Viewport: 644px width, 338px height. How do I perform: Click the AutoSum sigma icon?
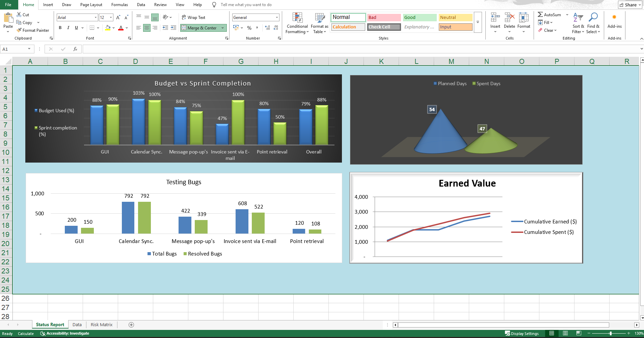point(540,15)
